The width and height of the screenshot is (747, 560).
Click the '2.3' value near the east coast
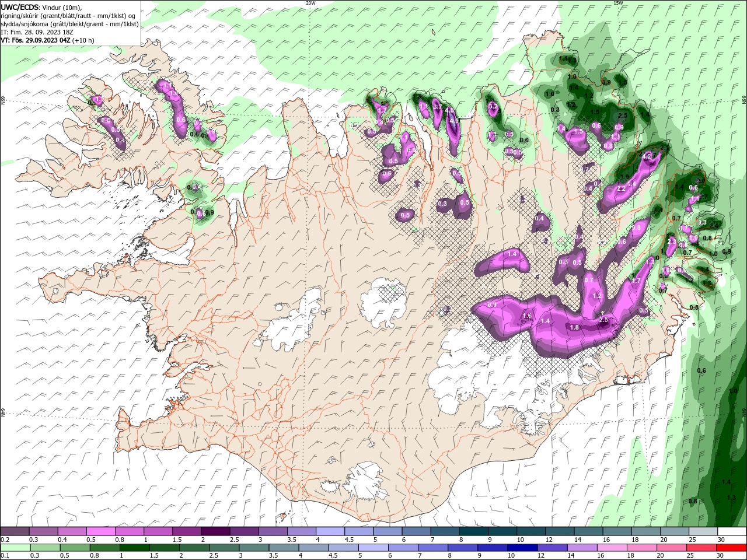[x=672, y=241]
